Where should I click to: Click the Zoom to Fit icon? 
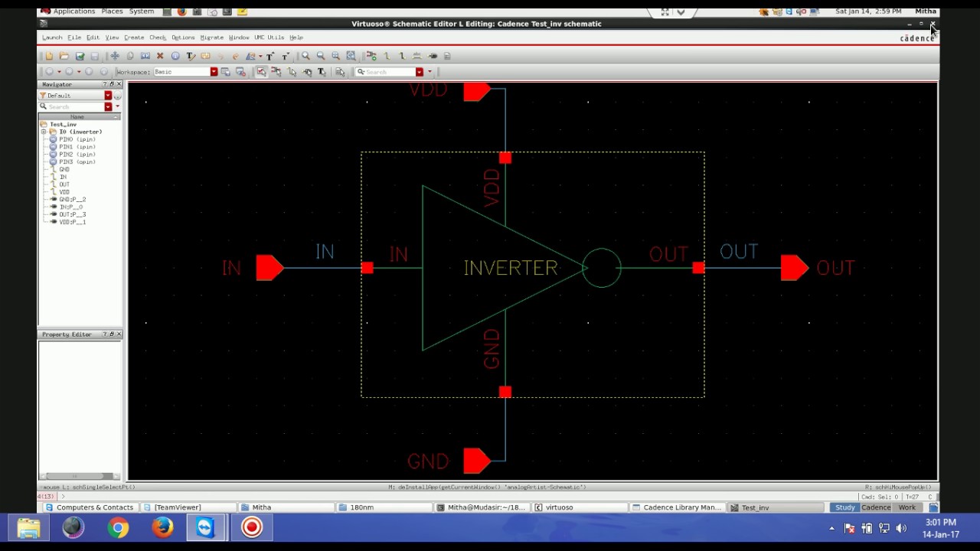[x=336, y=56]
